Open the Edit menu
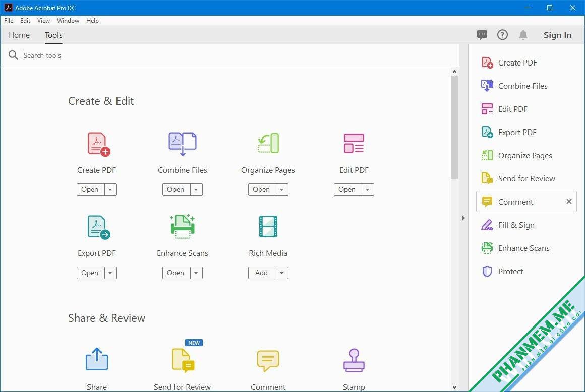 click(x=25, y=21)
